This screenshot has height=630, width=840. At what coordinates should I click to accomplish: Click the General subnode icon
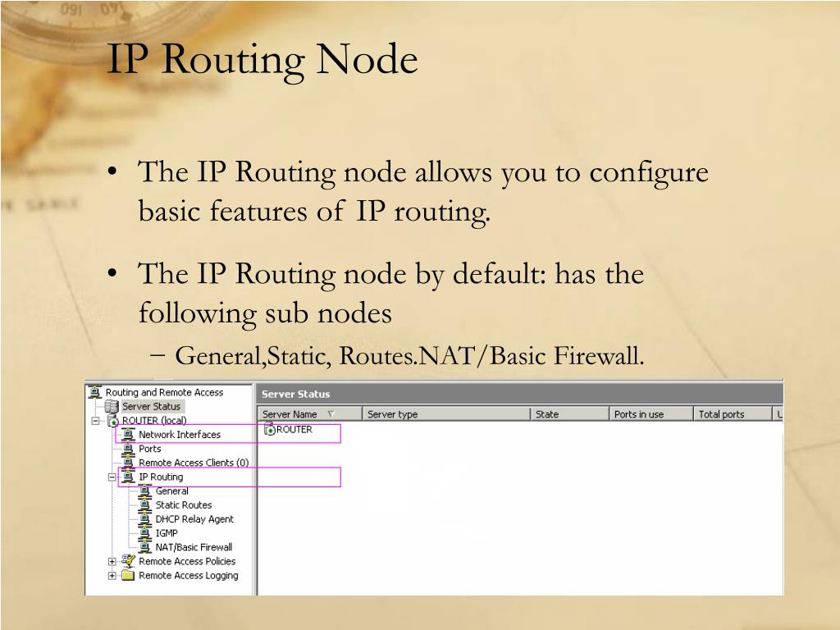[144, 491]
